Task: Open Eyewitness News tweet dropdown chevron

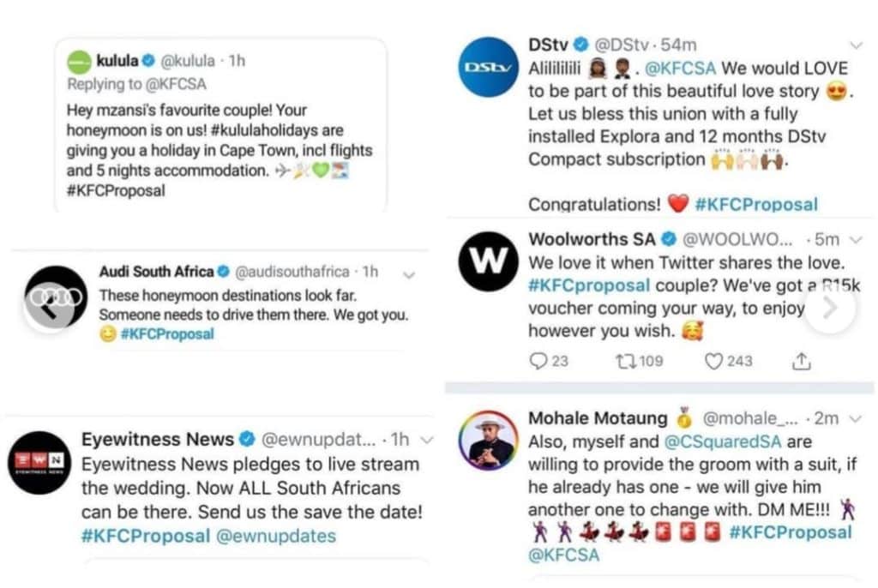Action: coord(427,441)
